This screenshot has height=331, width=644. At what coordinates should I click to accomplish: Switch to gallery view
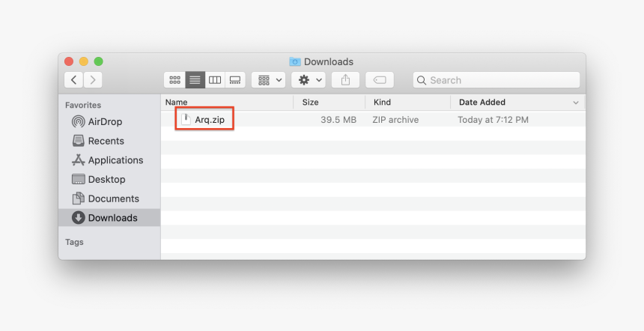tap(235, 80)
